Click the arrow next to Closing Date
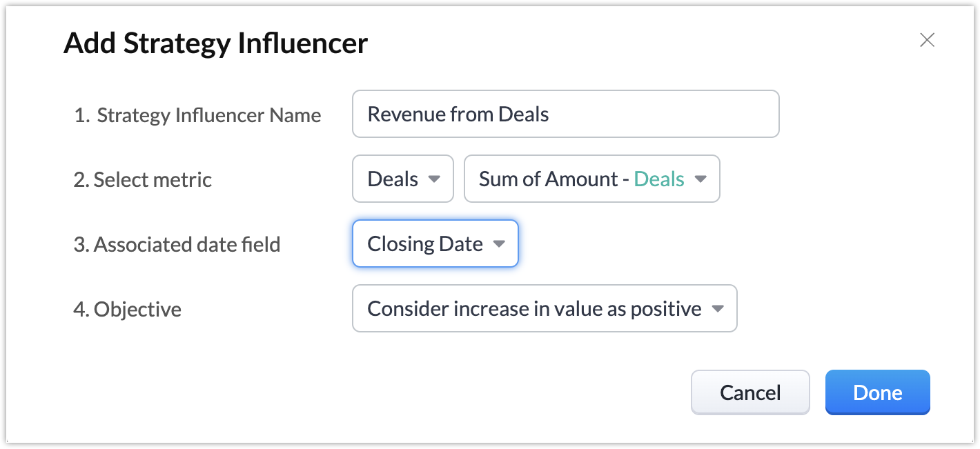Image resolution: width=980 pixels, height=449 pixels. 499,244
